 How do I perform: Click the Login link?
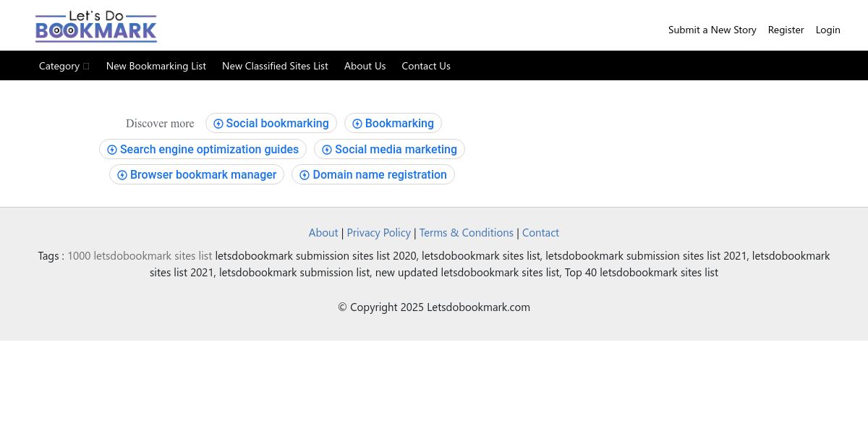828,30
